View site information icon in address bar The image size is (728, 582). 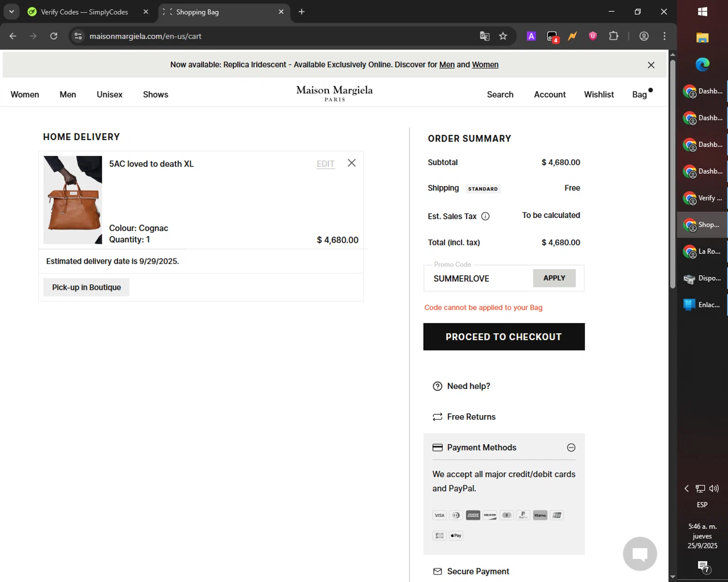pos(78,36)
